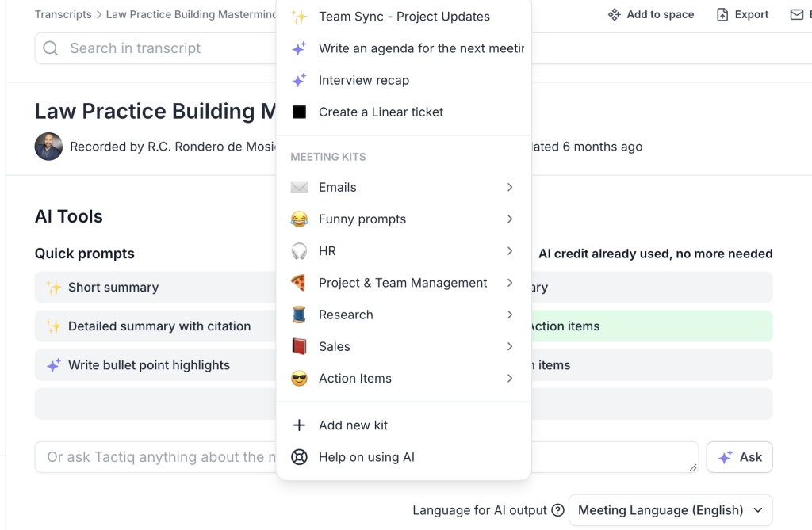Go to Transcripts breadcrumb link

coord(63,14)
